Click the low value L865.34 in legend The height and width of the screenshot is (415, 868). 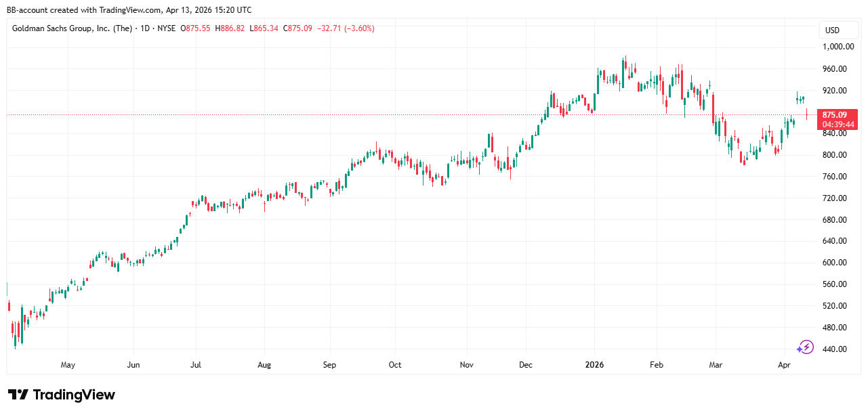264,28
